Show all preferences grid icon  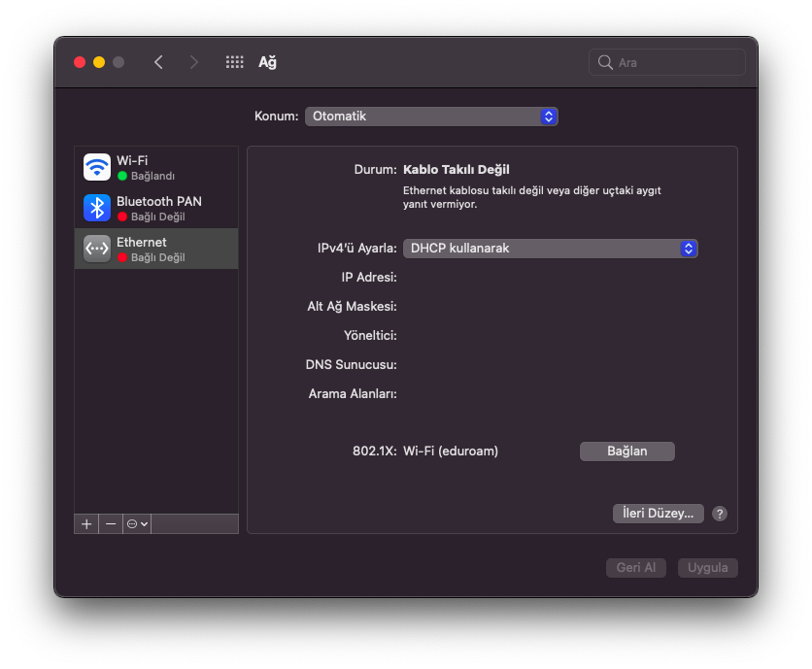tap(234, 62)
